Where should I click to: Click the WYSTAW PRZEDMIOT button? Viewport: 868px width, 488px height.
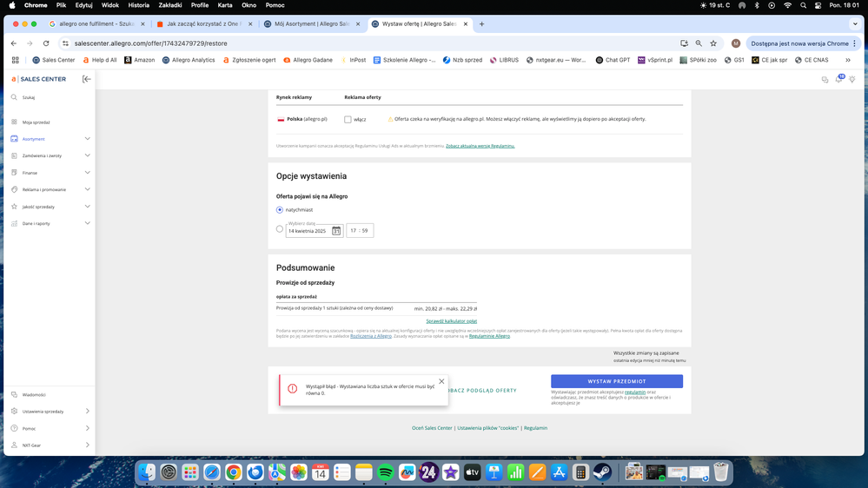[617, 381]
